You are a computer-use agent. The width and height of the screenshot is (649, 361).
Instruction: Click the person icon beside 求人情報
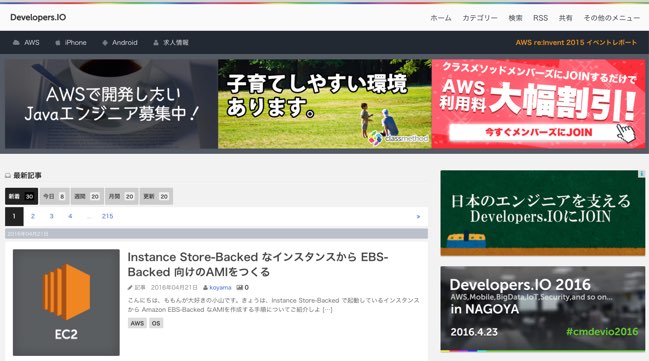pyautogui.click(x=156, y=43)
